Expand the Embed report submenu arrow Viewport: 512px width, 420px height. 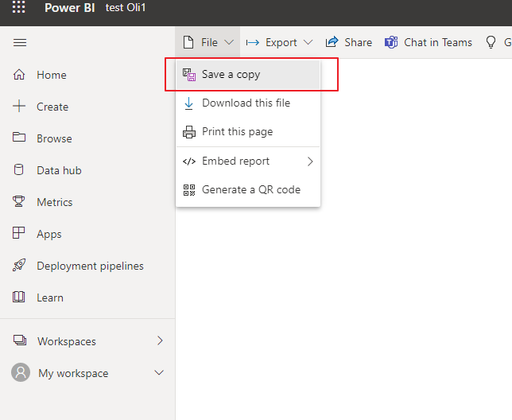click(310, 161)
